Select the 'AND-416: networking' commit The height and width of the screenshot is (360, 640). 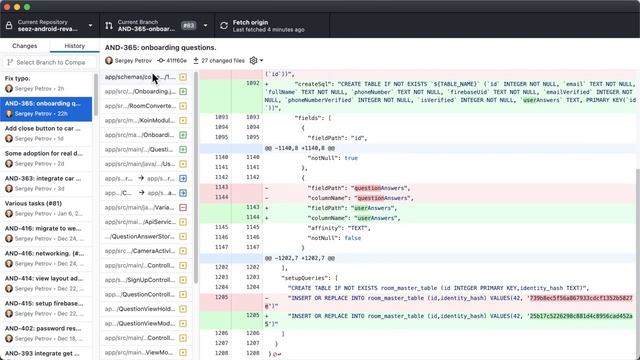point(46,258)
